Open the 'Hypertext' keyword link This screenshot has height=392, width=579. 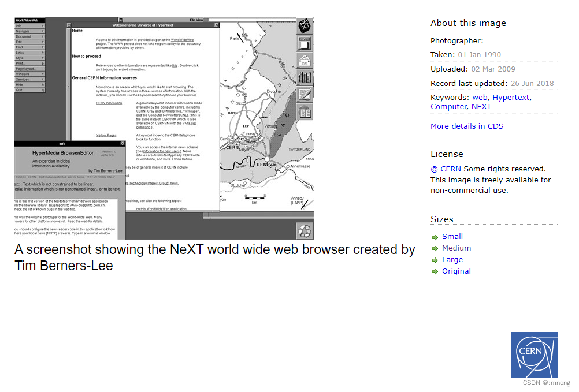coord(511,98)
